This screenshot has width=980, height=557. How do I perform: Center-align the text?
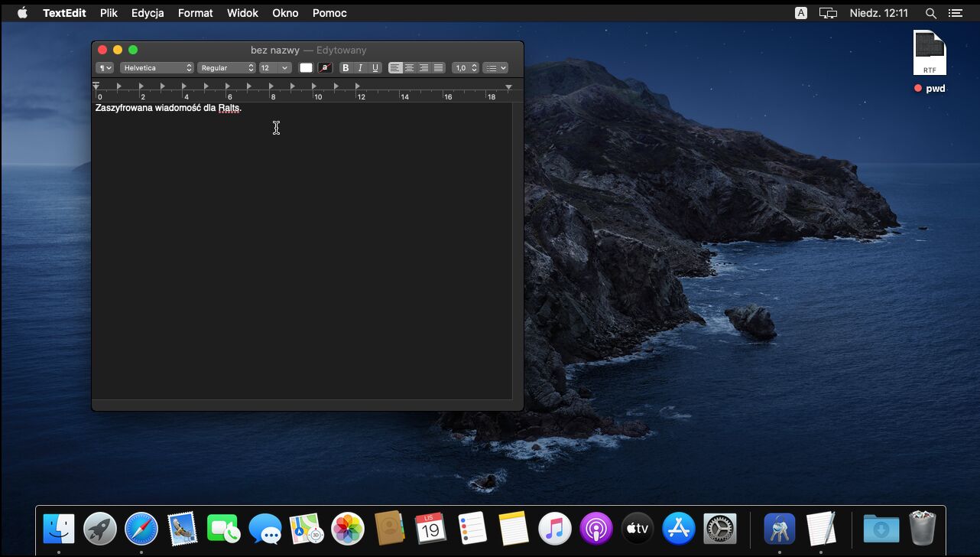tap(410, 68)
